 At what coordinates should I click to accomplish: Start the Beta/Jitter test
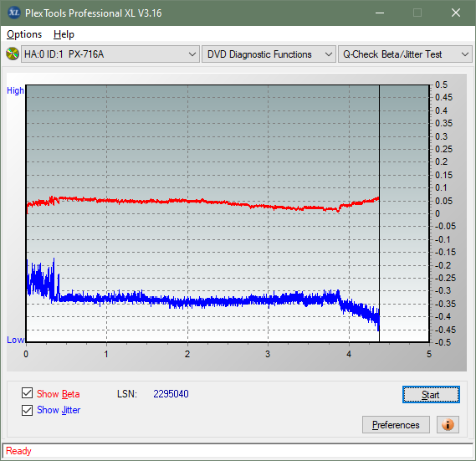[431, 395]
